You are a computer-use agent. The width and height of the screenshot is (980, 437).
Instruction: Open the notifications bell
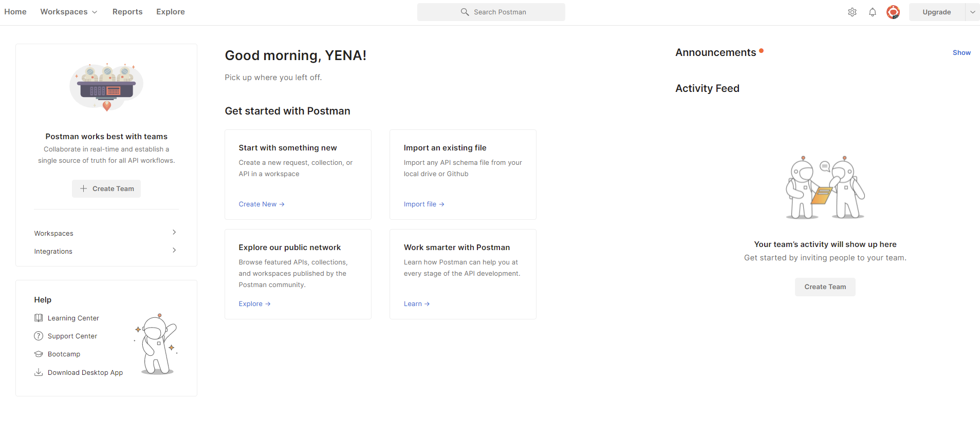pos(873,12)
